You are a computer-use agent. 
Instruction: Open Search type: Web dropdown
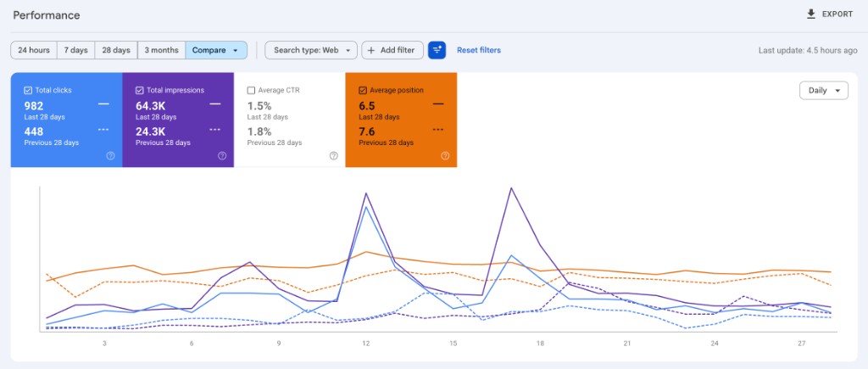(311, 50)
